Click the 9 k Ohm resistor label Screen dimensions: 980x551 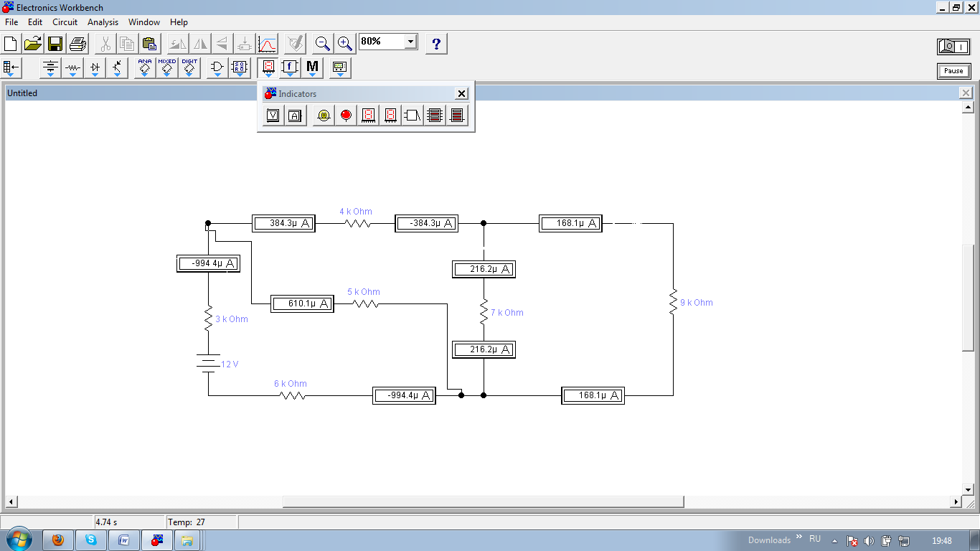(697, 303)
